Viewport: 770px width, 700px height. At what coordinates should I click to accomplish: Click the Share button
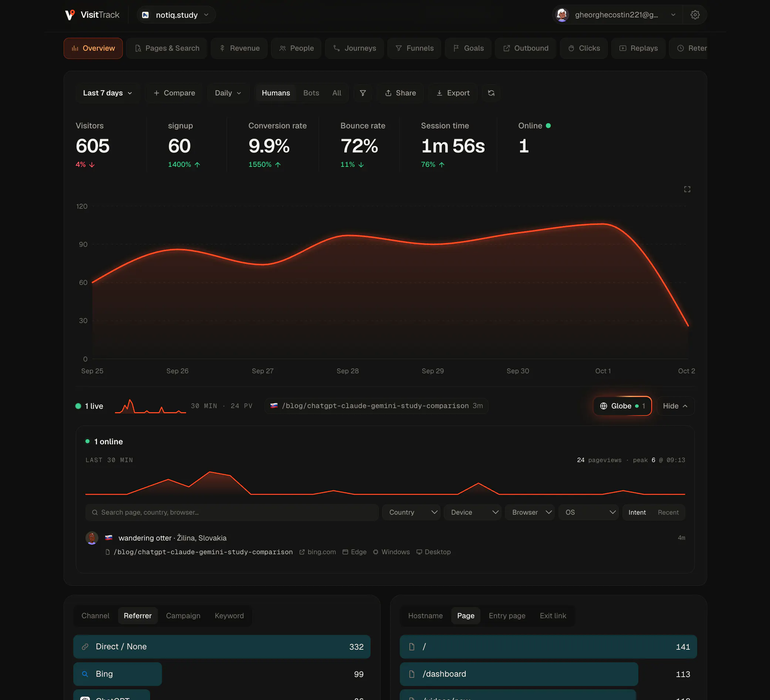[x=400, y=93]
